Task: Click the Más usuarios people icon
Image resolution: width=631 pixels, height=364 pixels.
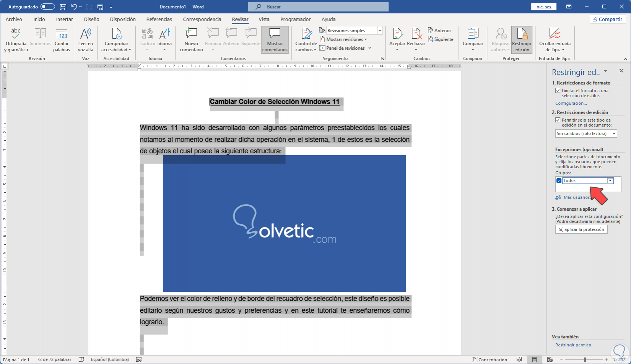Action: [x=558, y=197]
